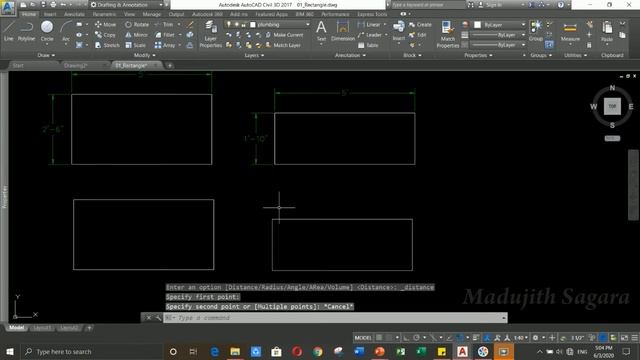Toggle polar tracking in status bar
The image size is (640, 360).
coord(416,338)
